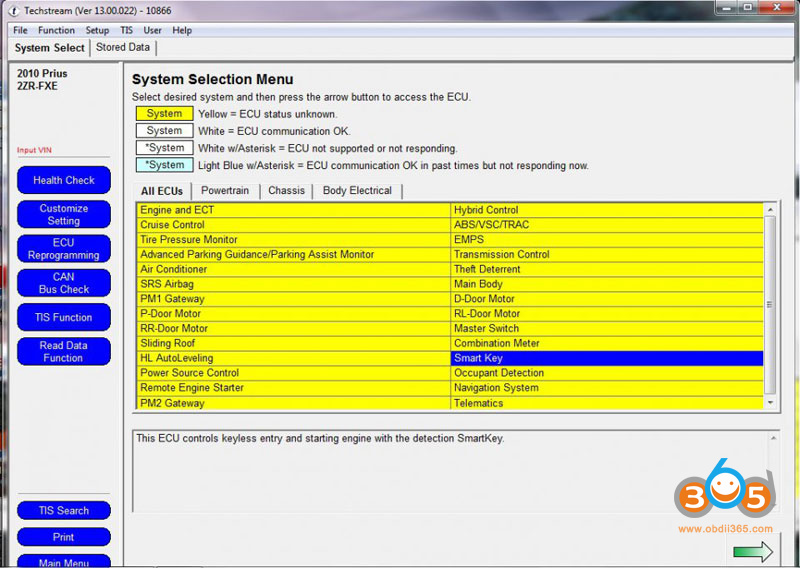Select Engine and ECT system
Image resolution: width=800 pixels, height=568 pixels.
[x=293, y=210]
